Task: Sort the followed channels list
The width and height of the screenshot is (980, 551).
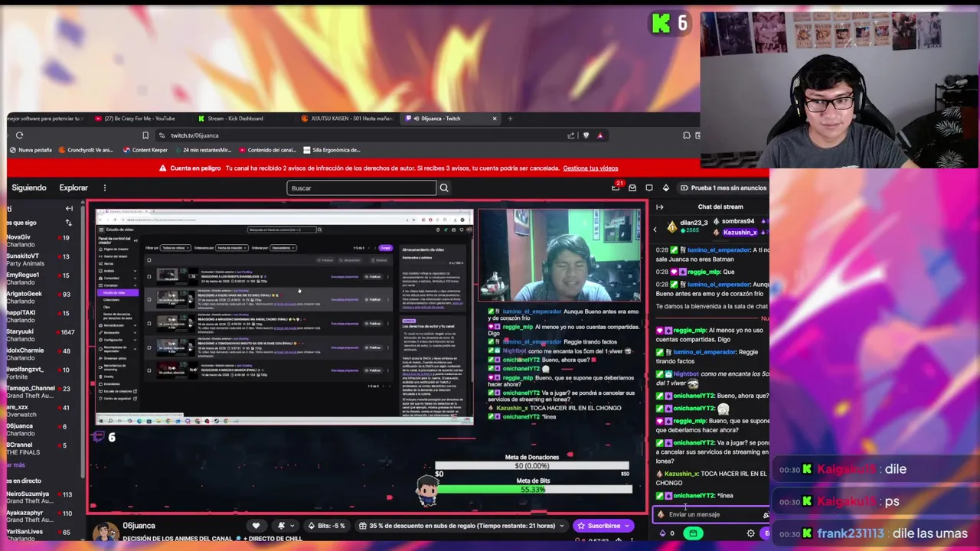Action: click(x=69, y=223)
